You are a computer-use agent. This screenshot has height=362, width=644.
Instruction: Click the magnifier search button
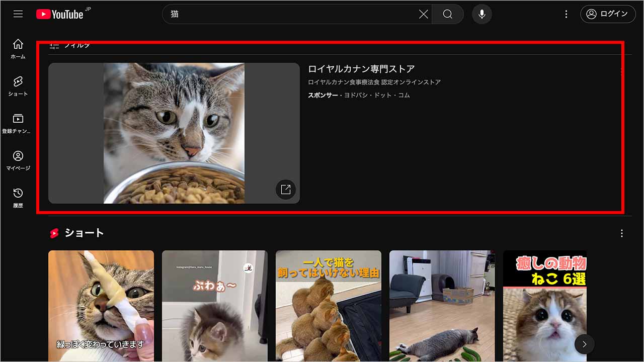click(x=448, y=14)
